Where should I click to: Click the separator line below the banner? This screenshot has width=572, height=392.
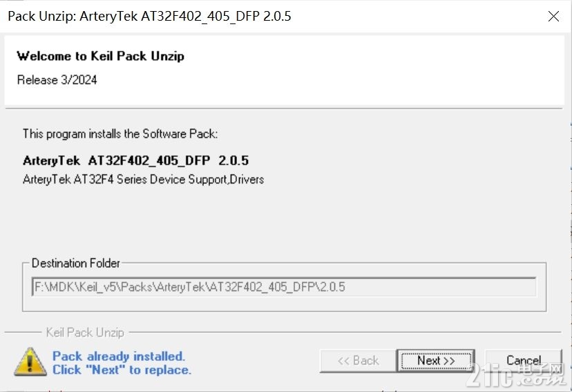point(284,108)
